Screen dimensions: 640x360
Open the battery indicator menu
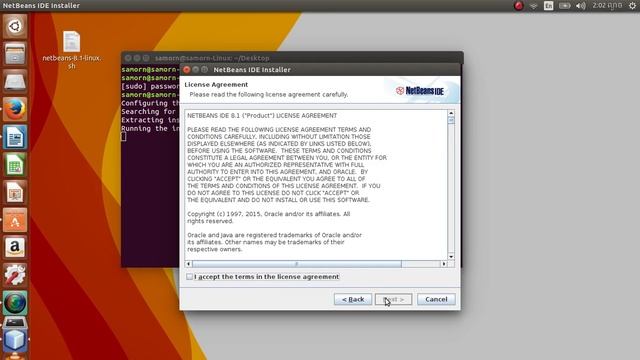[x=564, y=6]
